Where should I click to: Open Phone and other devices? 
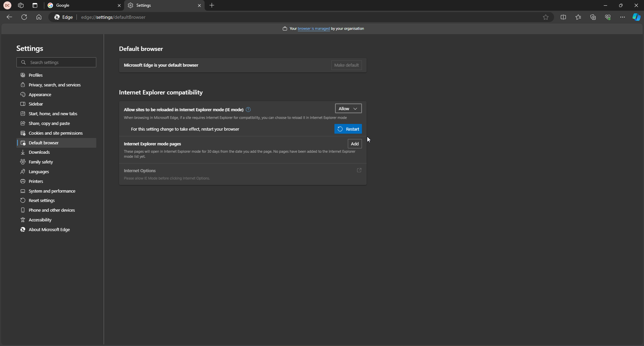coord(56,210)
